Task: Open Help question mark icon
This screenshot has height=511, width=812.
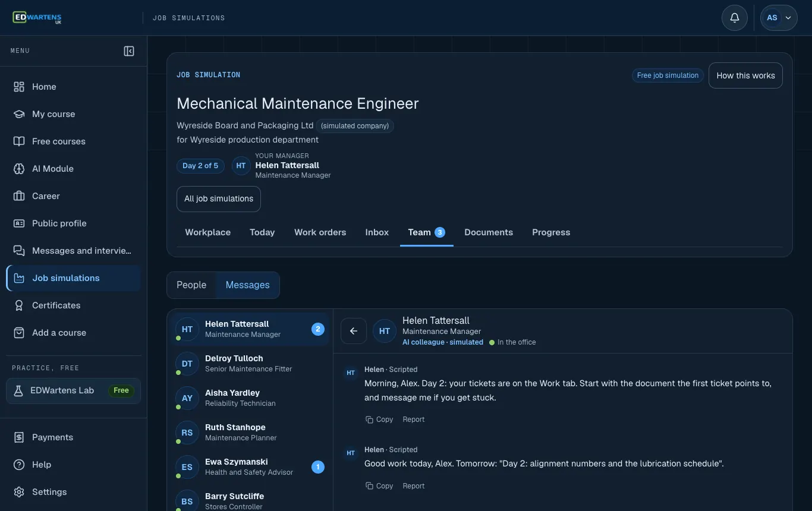Action: point(19,465)
